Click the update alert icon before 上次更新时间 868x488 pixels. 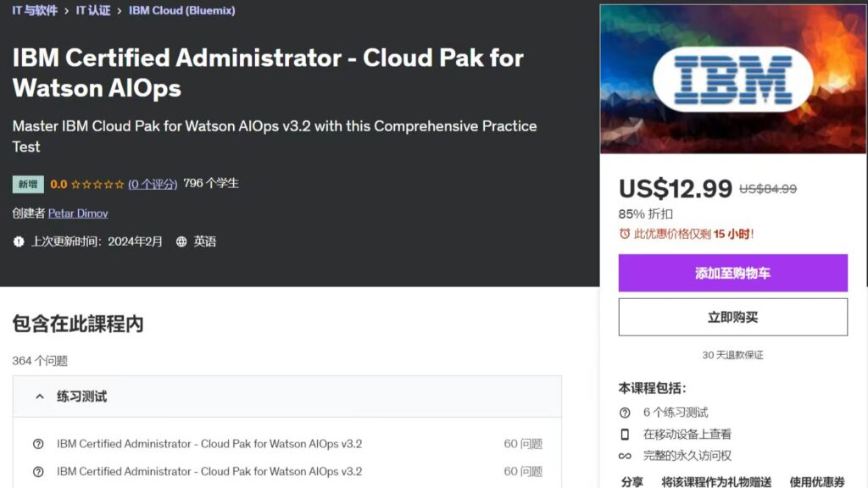coord(19,241)
